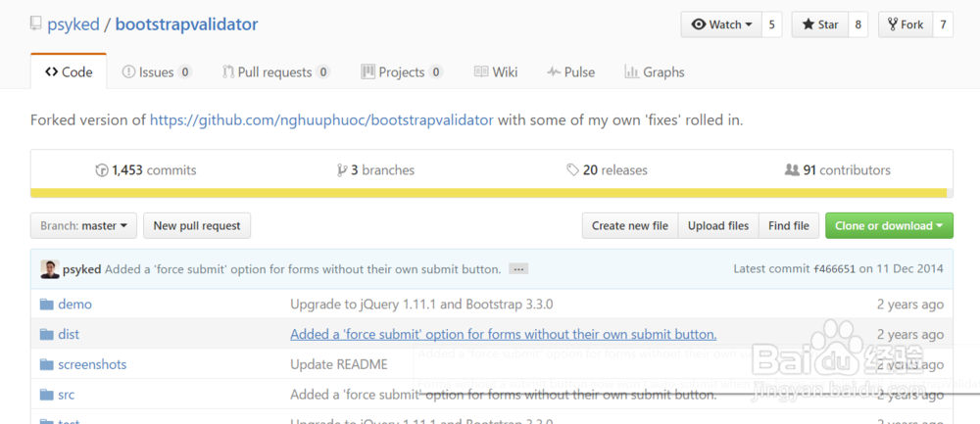This screenshot has width=980, height=424.
Task: Switch to the Pulse tab
Action: pos(570,71)
